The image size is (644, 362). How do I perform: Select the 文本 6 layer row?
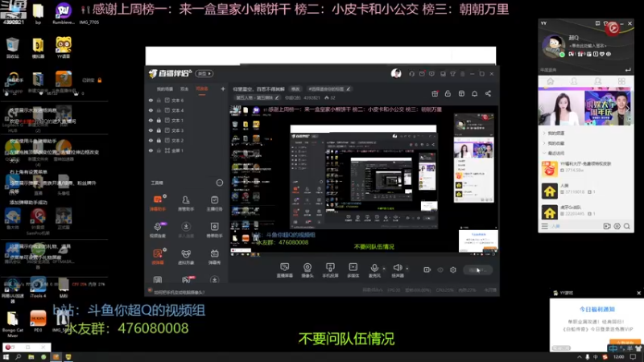(186, 100)
